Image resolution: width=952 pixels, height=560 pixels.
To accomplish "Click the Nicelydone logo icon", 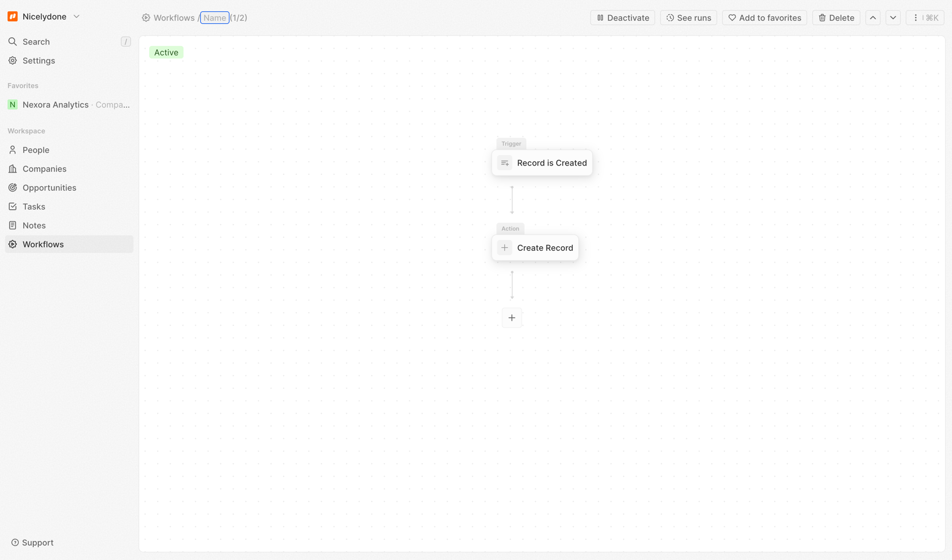I will (x=12, y=16).
